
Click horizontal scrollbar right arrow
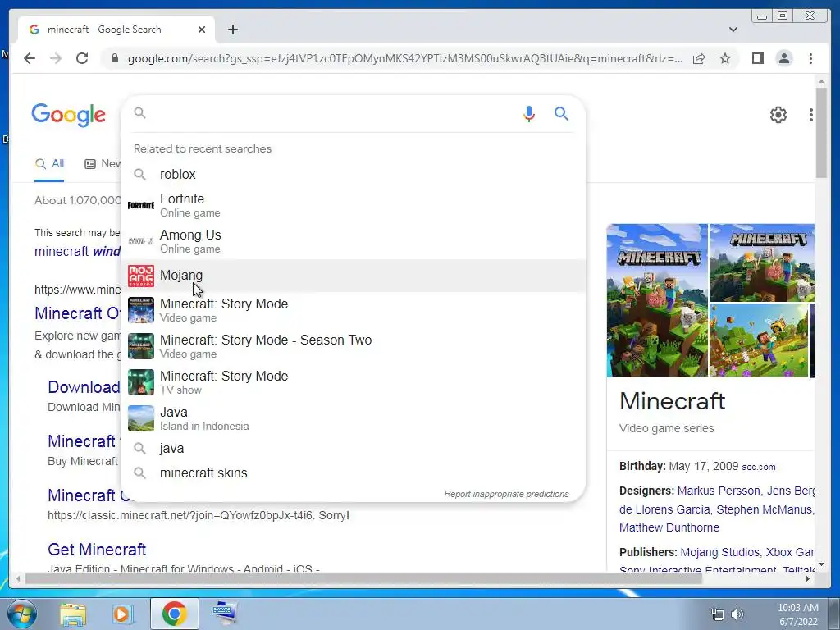808,578
